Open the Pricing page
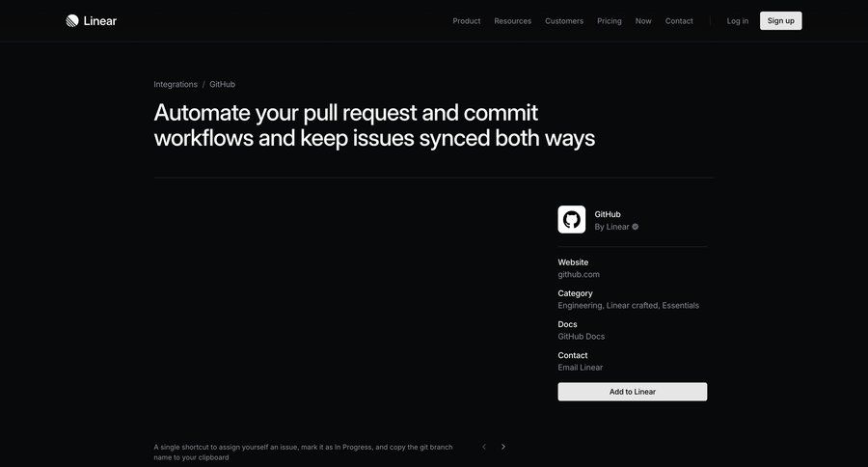 pyautogui.click(x=610, y=21)
